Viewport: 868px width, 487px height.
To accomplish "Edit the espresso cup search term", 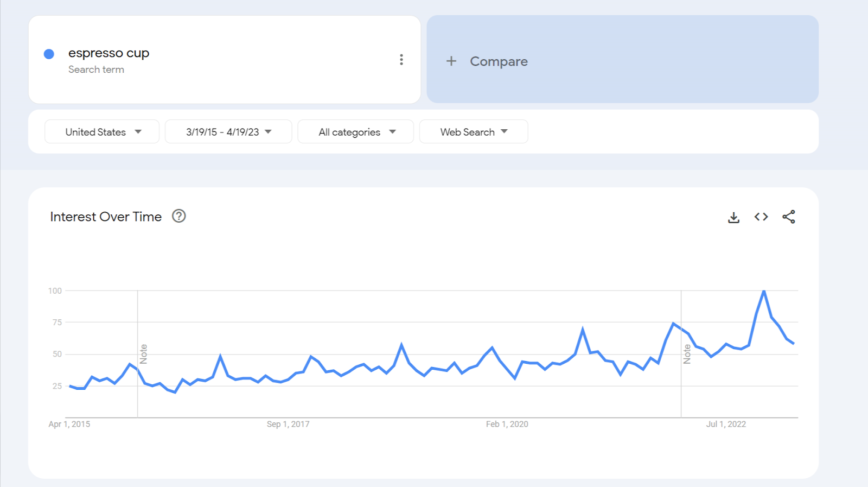I will [109, 53].
